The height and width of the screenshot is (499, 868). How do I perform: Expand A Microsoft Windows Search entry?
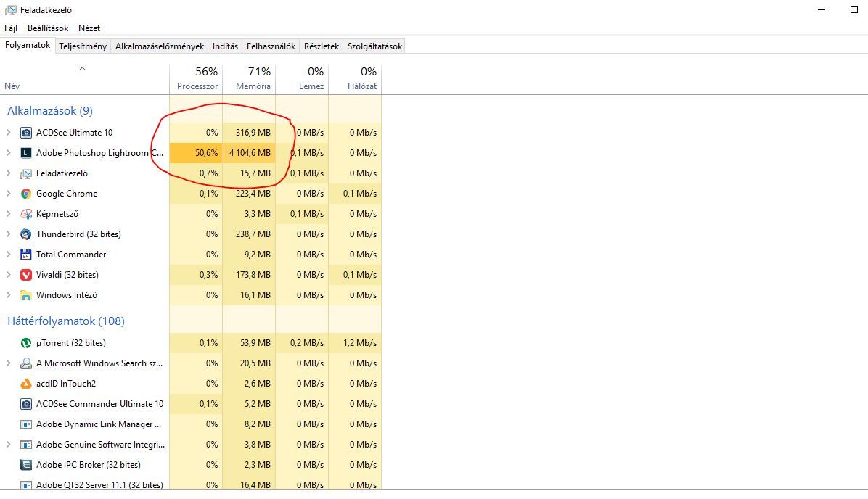9,363
